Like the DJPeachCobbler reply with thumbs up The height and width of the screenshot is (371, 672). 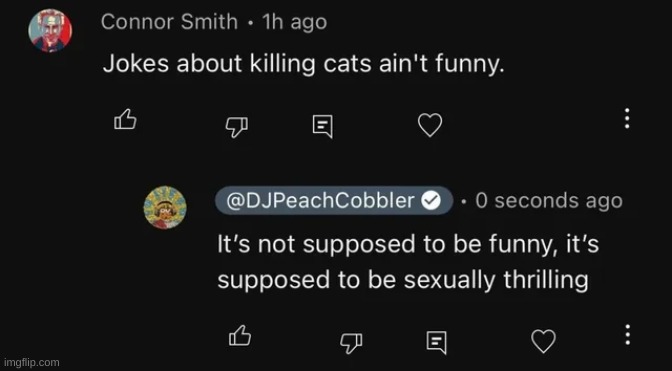[x=240, y=335]
